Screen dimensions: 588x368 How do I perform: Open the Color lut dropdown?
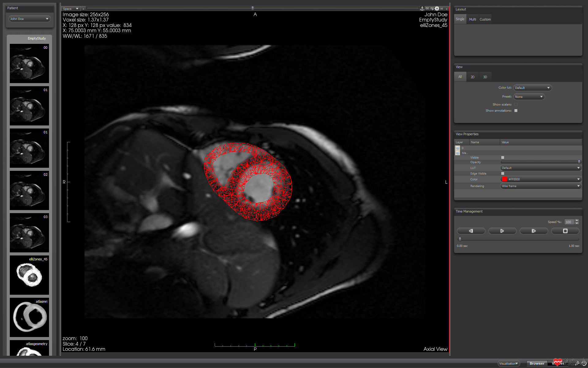click(x=533, y=88)
